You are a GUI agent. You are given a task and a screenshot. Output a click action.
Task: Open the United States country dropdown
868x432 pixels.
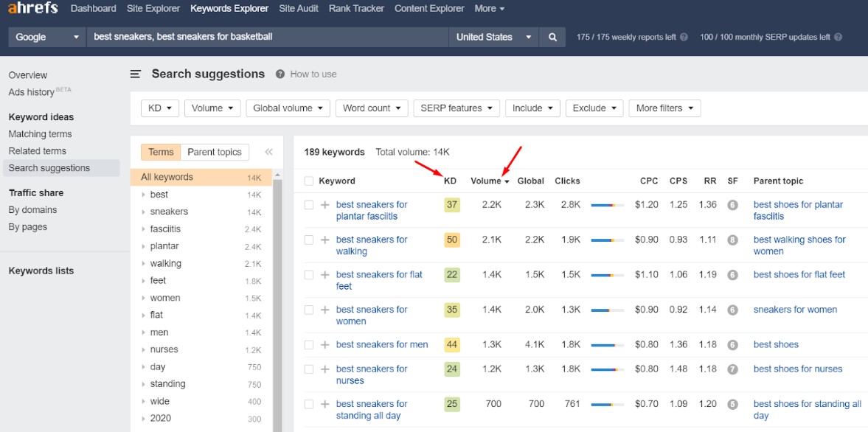click(493, 37)
